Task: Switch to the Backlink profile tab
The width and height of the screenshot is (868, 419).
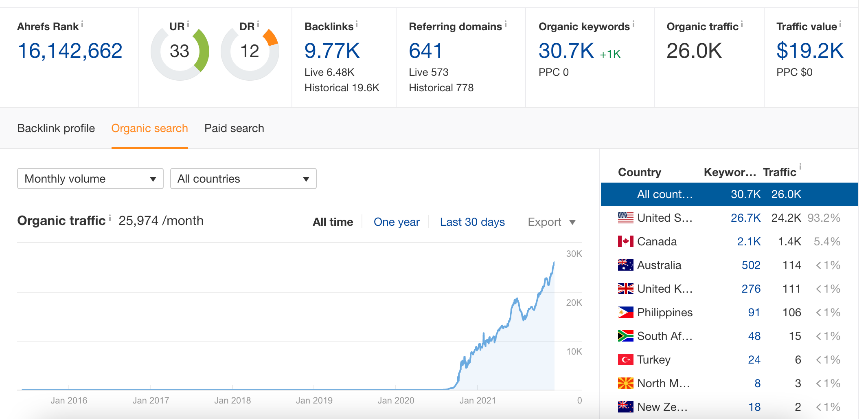Action: point(56,128)
